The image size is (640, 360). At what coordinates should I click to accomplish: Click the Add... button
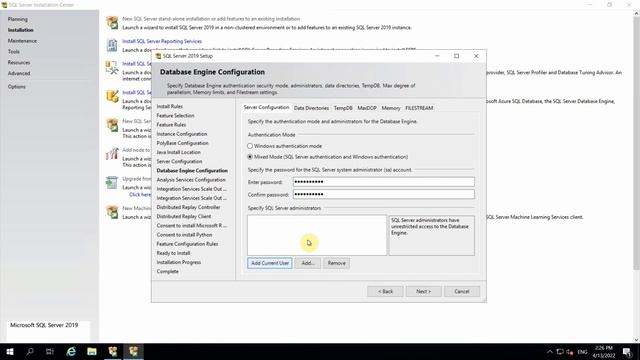[x=308, y=263]
